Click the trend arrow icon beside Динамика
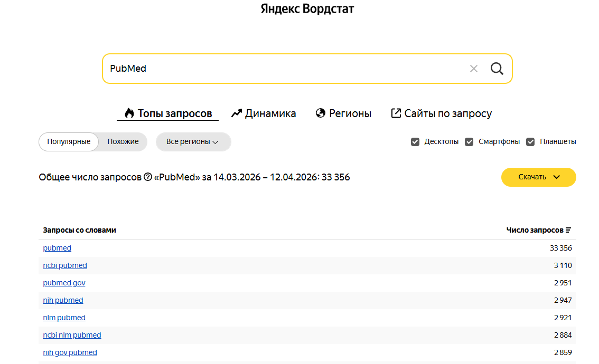The image size is (599, 364). pos(237,113)
